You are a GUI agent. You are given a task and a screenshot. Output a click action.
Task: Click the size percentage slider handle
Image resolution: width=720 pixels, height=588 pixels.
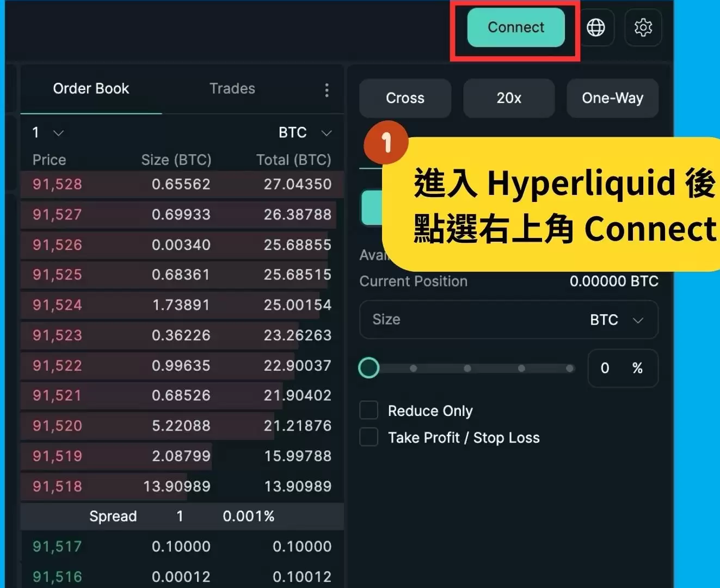[x=368, y=368]
